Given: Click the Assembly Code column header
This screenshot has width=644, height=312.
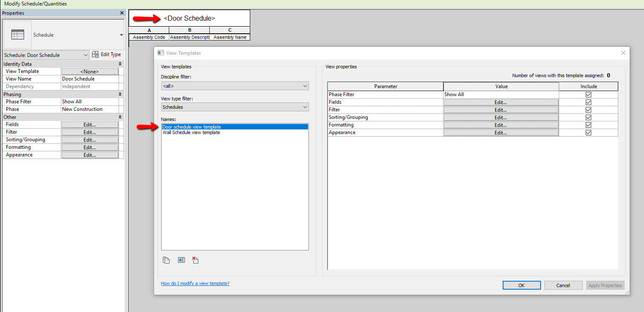Looking at the screenshot, I should 149,37.
